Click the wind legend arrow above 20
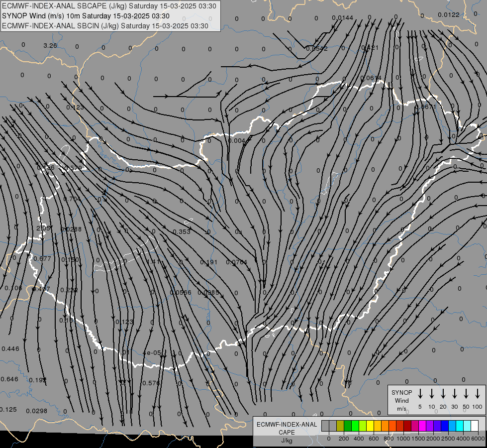487x448 pixels. (x=443, y=394)
